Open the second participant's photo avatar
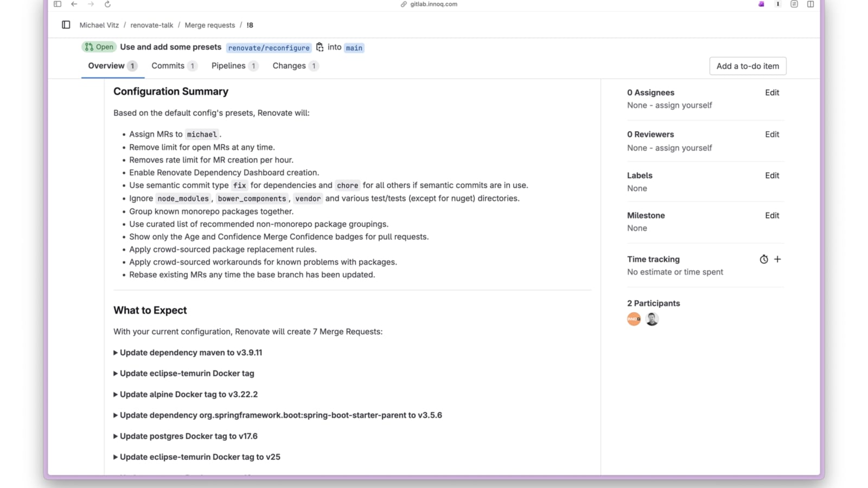Image resolution: width=868 pixels, height=488 pixels. 652,319
